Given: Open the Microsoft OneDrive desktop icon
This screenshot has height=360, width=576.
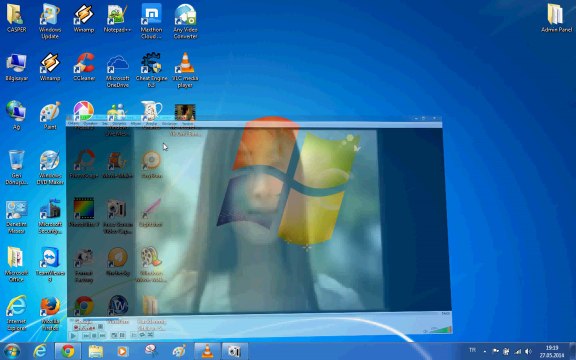Looking at the screenshot, I should [118, 71].
